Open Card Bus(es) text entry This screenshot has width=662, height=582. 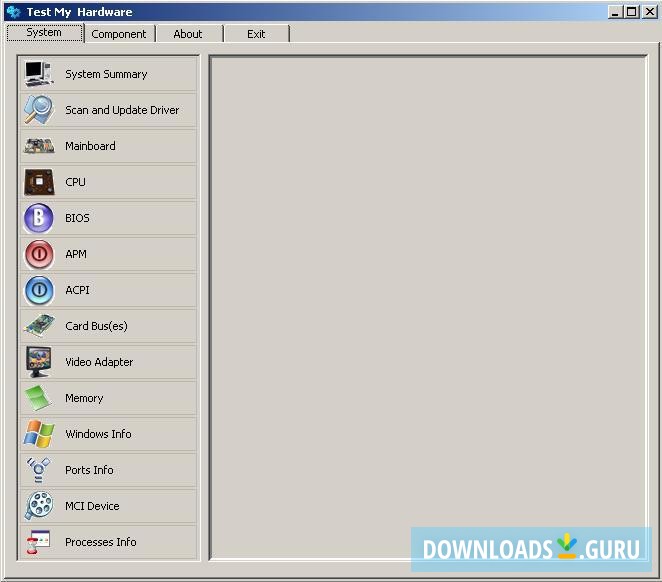(x=96, y=326)
